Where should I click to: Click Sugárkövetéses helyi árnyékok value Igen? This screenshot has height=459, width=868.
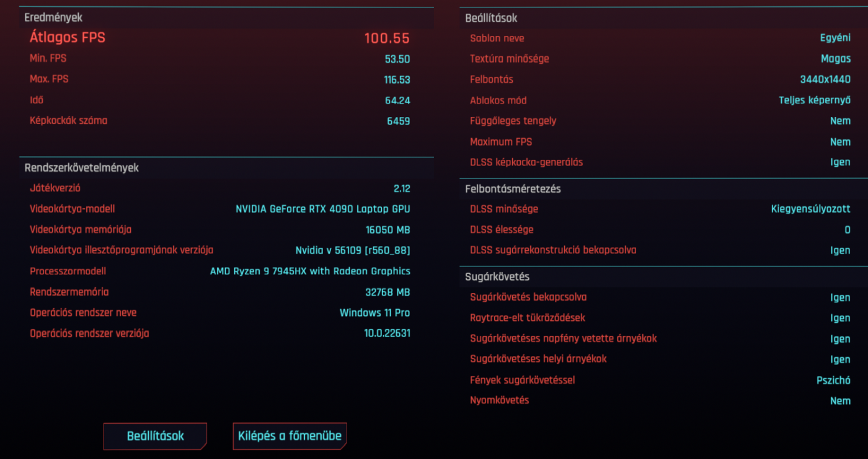tap(840, 359)
